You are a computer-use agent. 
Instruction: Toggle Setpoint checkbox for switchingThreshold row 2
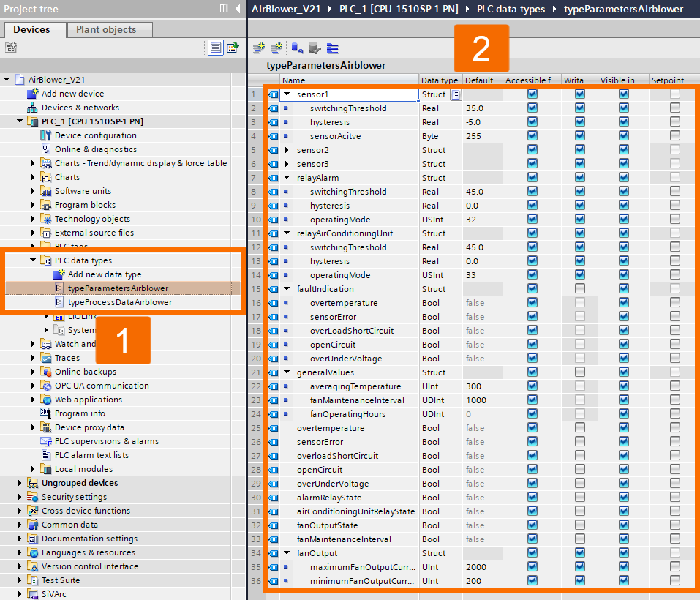click(674, 108)
